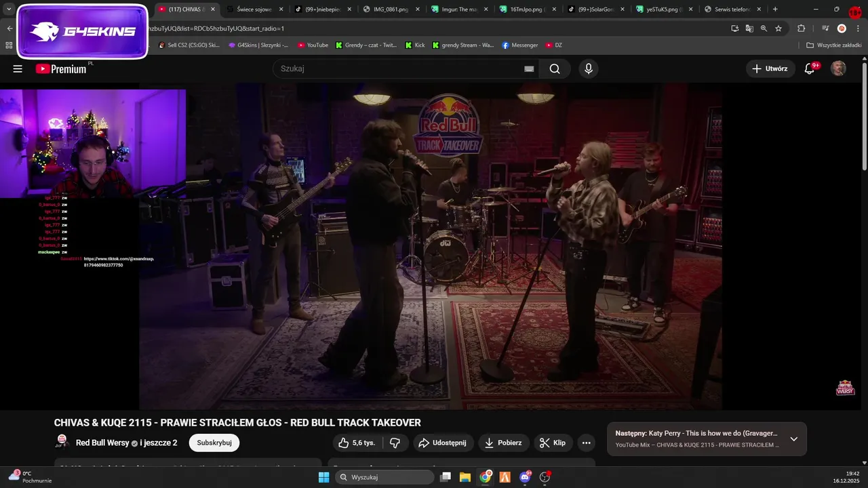Open Chrome from the taskbar
The image size is (868, 488).
(485, 477)
